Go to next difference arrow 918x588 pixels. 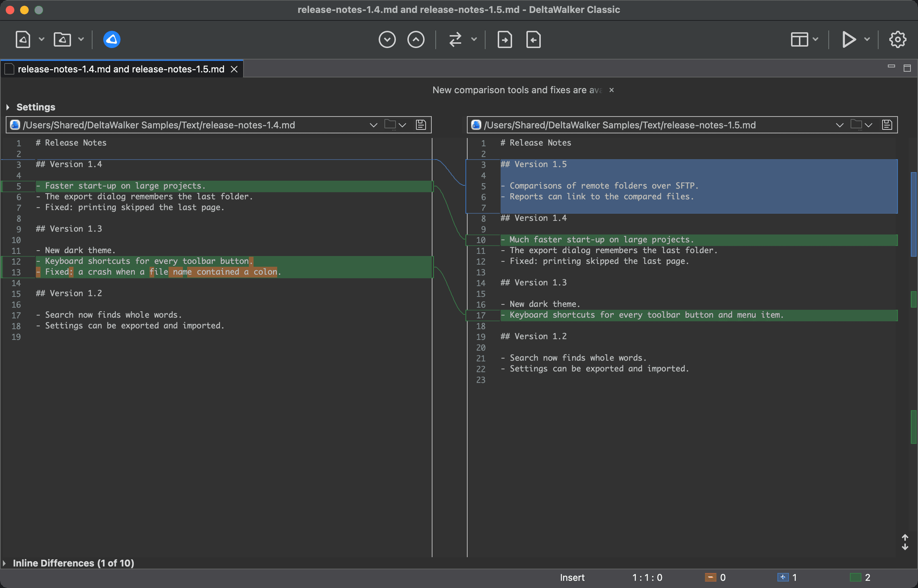click(387, 39)
